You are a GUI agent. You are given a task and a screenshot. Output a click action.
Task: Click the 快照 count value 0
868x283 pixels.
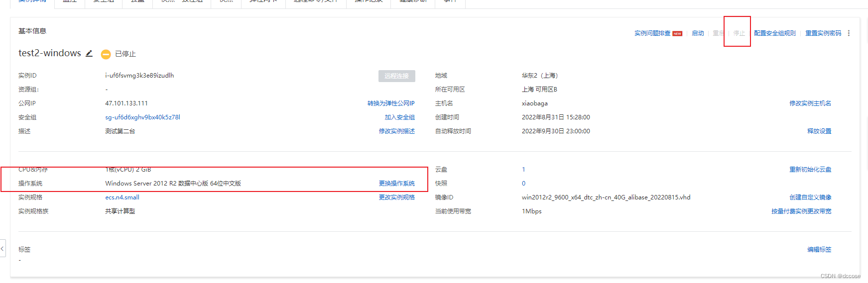pyautogui.click(x=523, y=184)
